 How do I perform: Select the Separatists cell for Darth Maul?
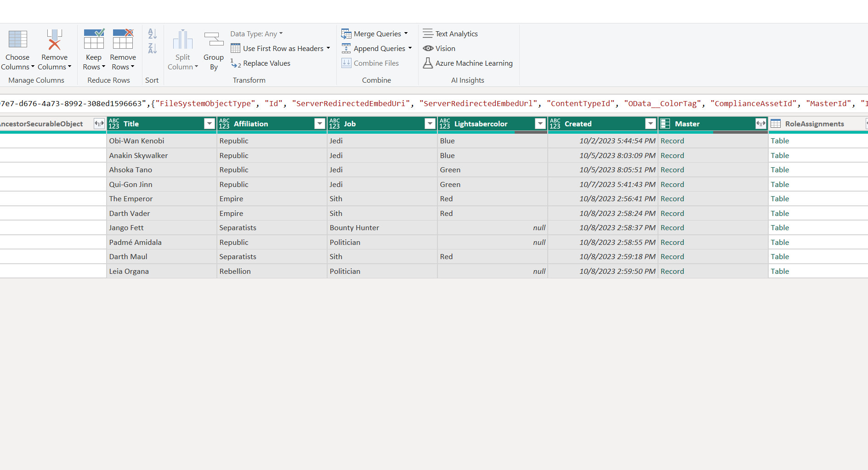coord(272,256)
